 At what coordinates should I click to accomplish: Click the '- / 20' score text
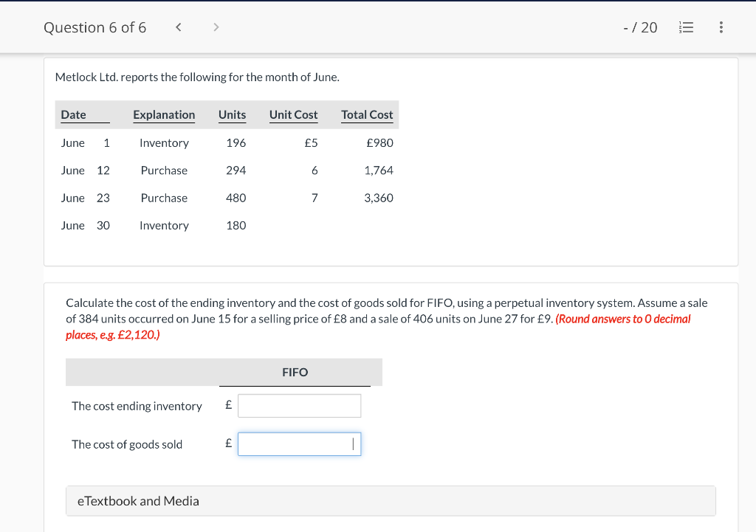click(640, 27)
